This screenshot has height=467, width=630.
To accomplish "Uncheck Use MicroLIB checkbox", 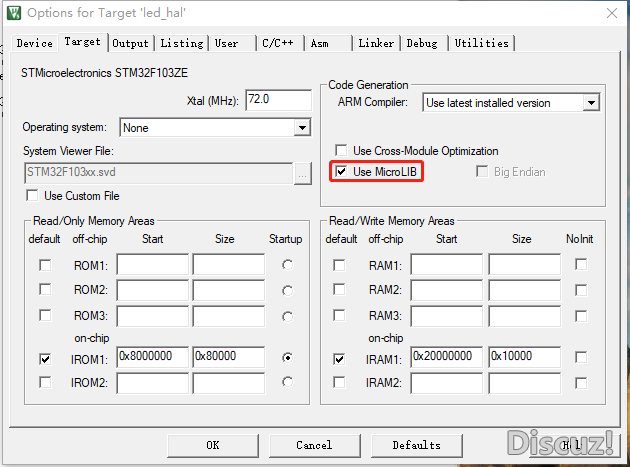I will [x=341, y=172].
